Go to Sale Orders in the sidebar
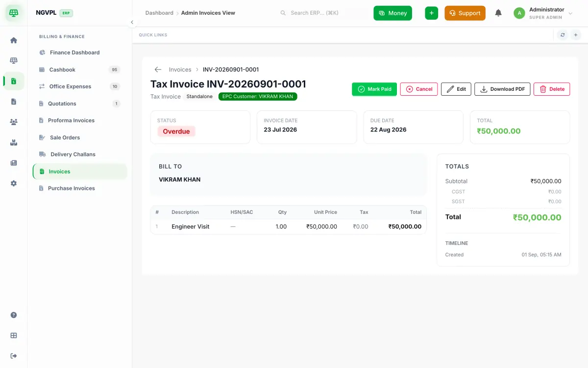The image size is (588, 368). [x=80, y=137]
